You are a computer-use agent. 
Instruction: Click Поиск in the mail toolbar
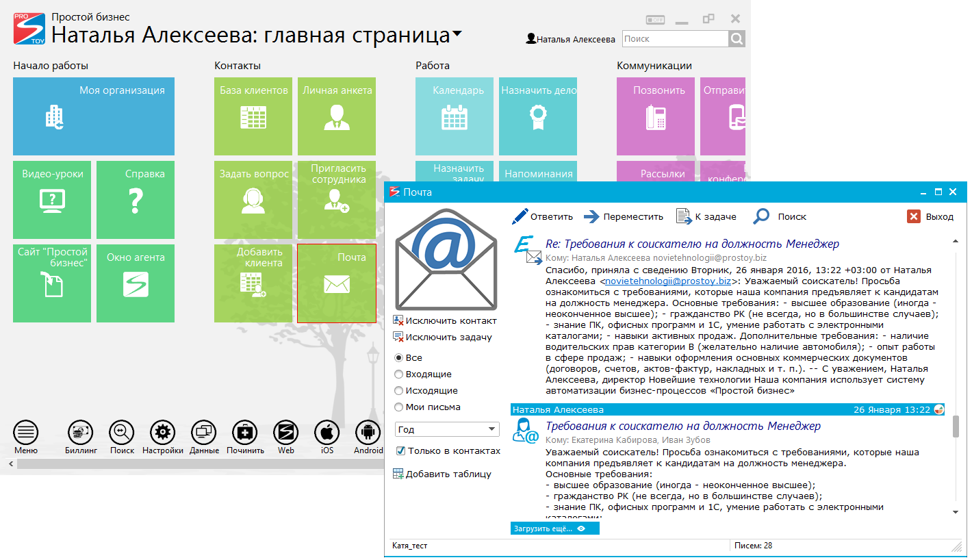(780, 216)
